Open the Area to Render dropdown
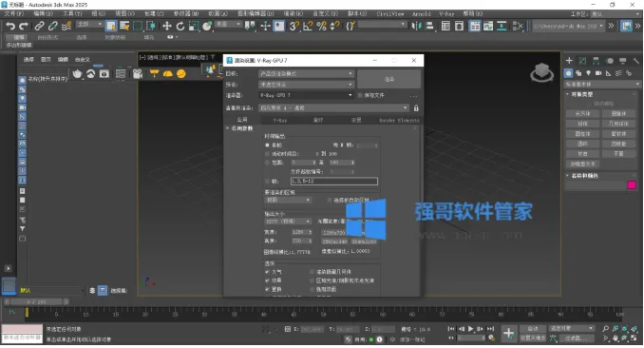644x348 pixels. click(x=288, y=200)
